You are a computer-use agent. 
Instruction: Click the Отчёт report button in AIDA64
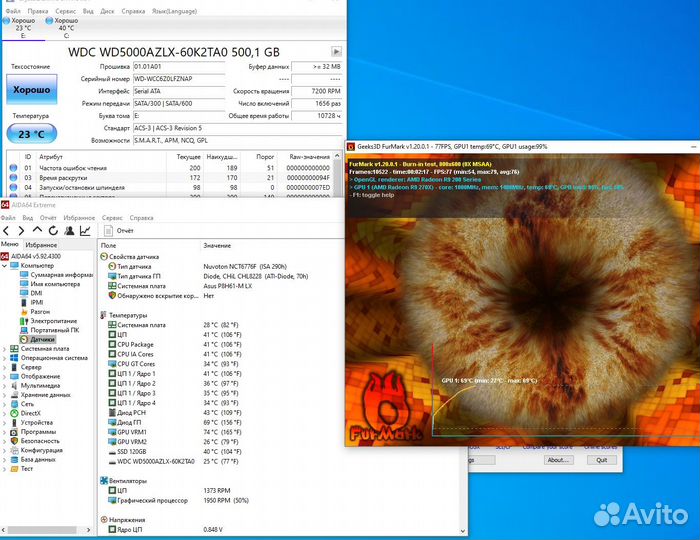click(x=119, y=231)
